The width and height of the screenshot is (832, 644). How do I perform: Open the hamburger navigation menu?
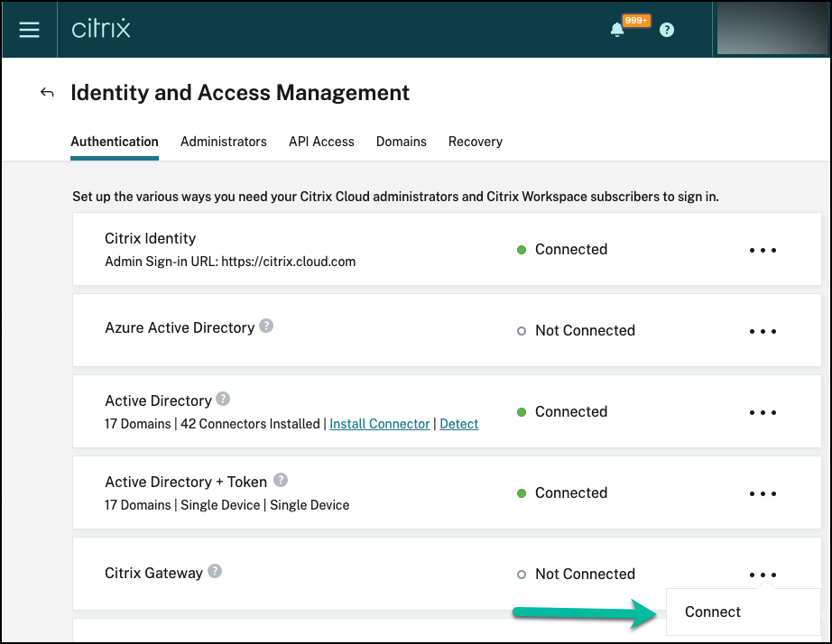29,30
